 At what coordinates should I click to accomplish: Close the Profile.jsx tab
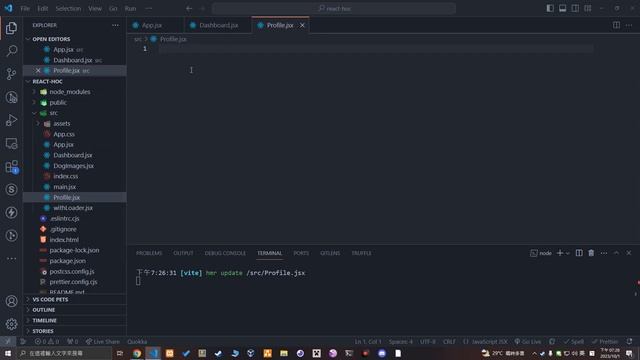click(302, 25)
